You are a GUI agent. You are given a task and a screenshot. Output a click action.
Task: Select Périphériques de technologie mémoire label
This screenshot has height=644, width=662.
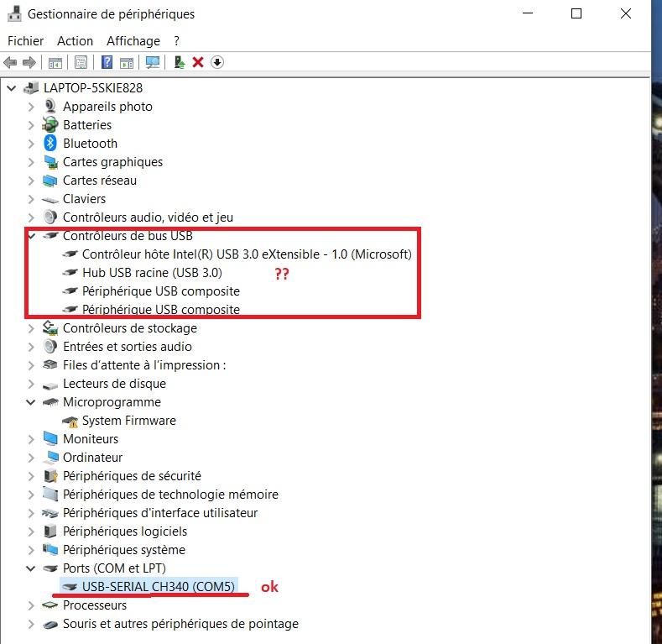pos(170,494)
